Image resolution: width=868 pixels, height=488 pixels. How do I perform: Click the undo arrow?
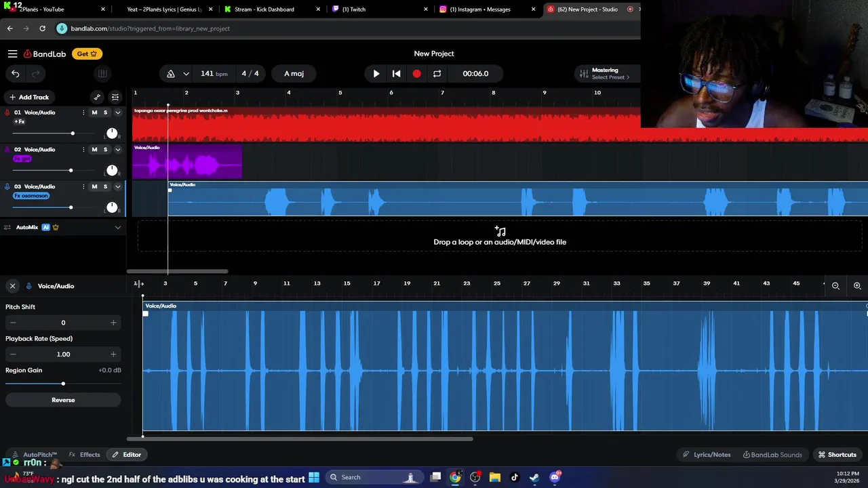[16, 73]
